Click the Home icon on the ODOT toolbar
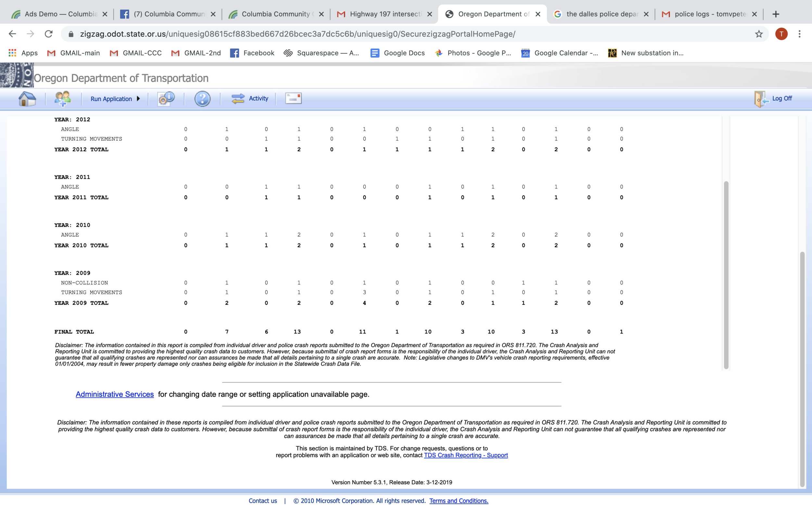Image resolution: width=812 pixels, height=508 pixels. (27, 98)
